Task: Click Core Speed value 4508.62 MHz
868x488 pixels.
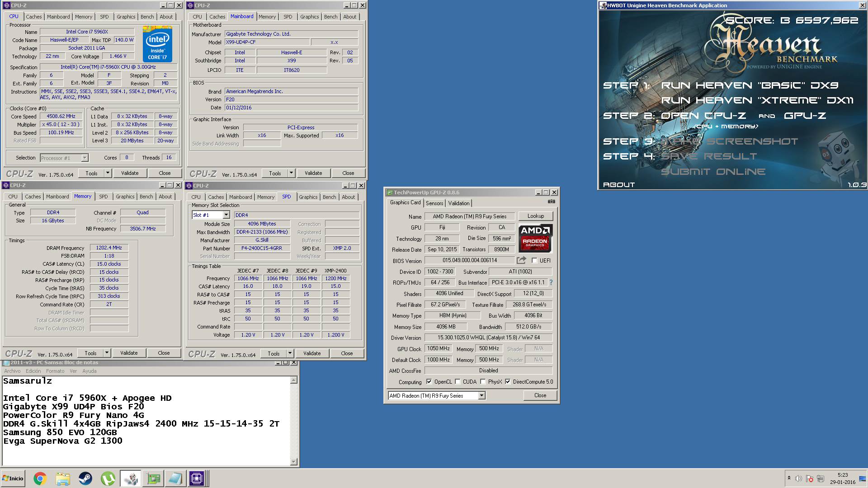Action: [61, 117]
